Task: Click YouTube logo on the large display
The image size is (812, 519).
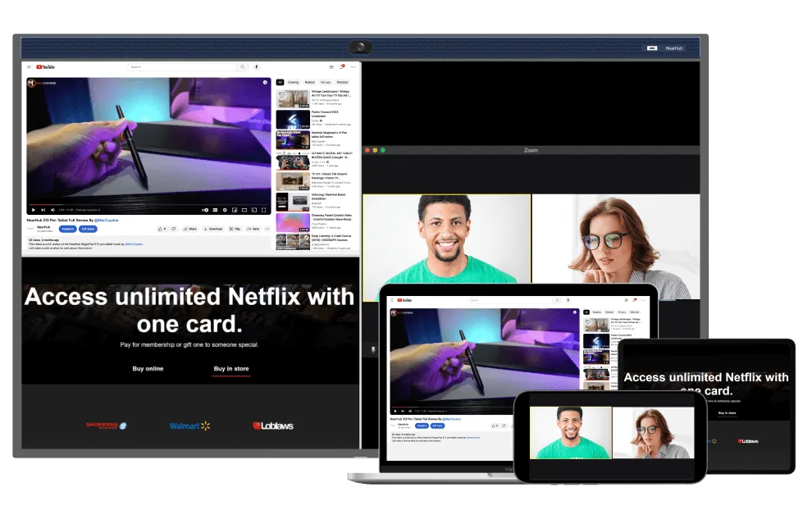Action: tap(46, 66)
